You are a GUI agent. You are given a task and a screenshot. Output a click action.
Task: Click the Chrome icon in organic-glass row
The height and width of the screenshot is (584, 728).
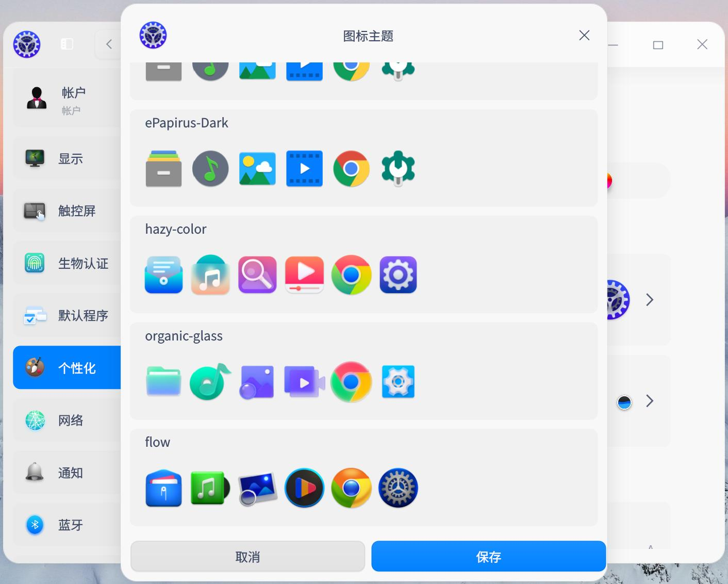pos(351,382)
